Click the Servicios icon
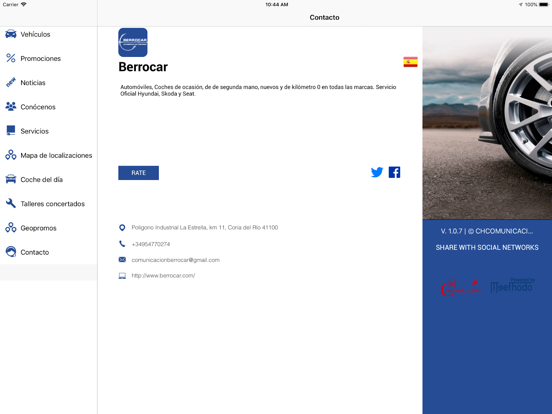The width and height of the screenshot is (552, 414). coord(11,131)
